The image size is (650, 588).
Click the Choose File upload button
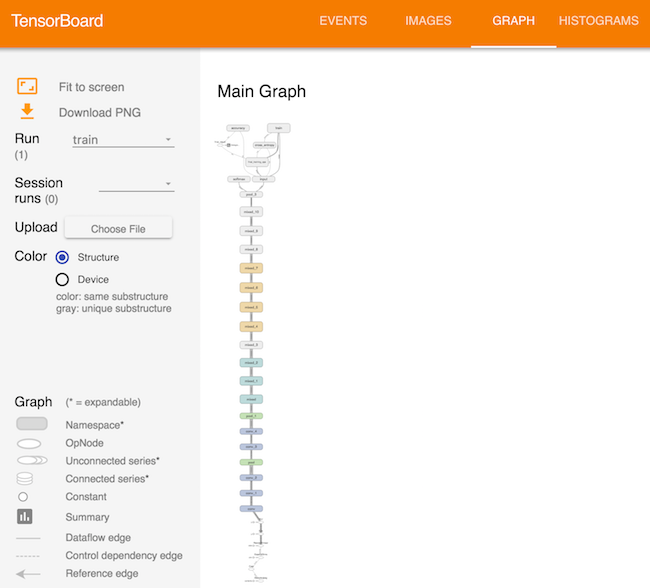point(118,228)
